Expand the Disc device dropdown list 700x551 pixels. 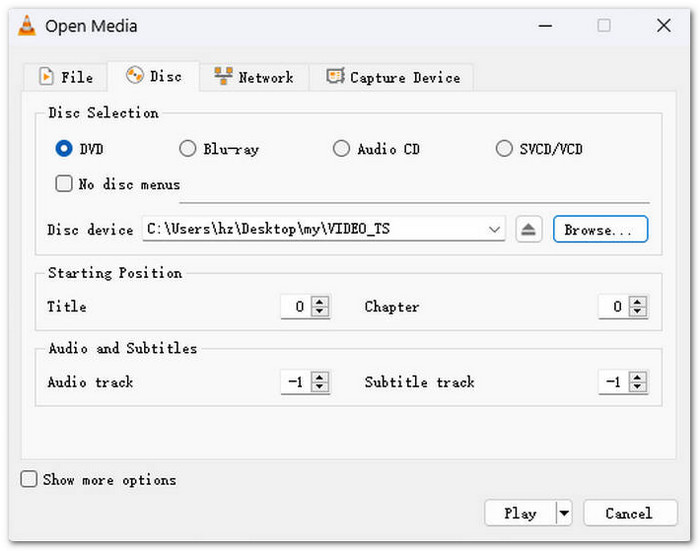coord(495,230)
